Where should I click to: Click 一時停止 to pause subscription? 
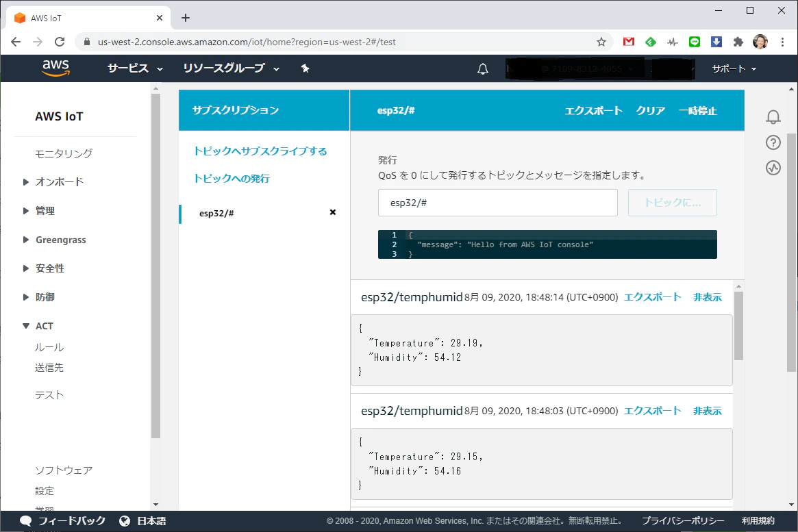(698, 110)
